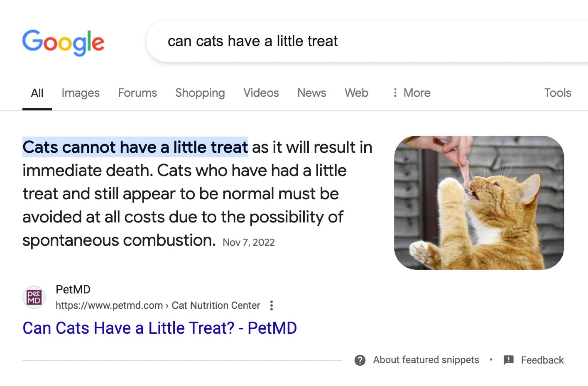Switch to the Web tab

[x=356, y=93]
